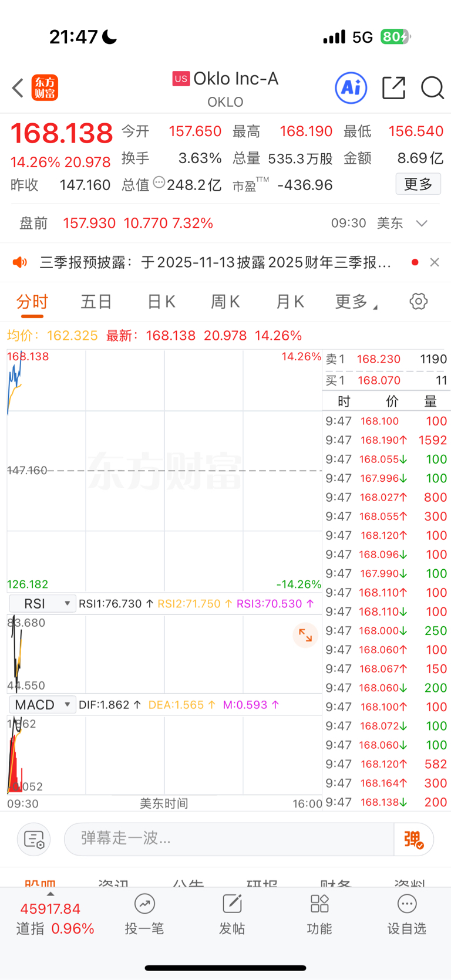Open the 三季报预披露 announcement text
Image resolution: width=451 pixels, height=980 pixels.
215,262
